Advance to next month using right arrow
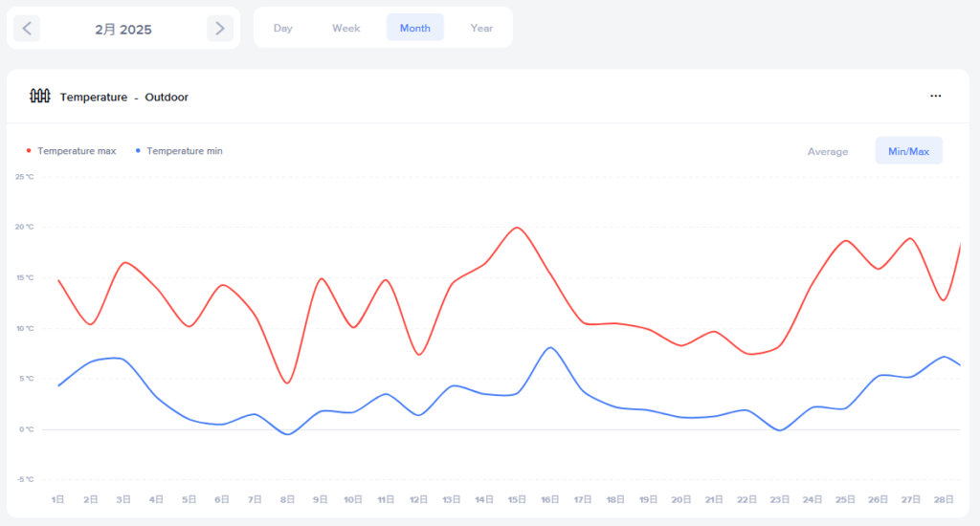Image resolution: width=980 pixels, height=526 pixels. click(220, 29)
